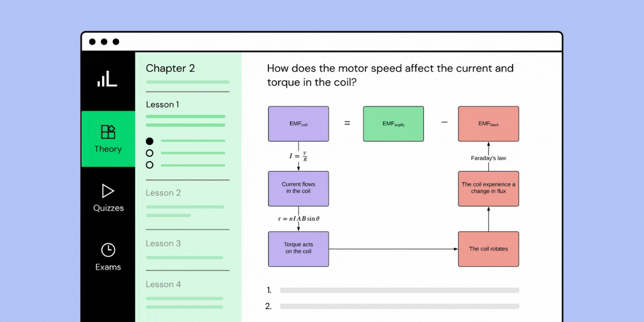
Task: Expand the Lesson 4 section
Action: pyautogui.click(x=163, y=284)
